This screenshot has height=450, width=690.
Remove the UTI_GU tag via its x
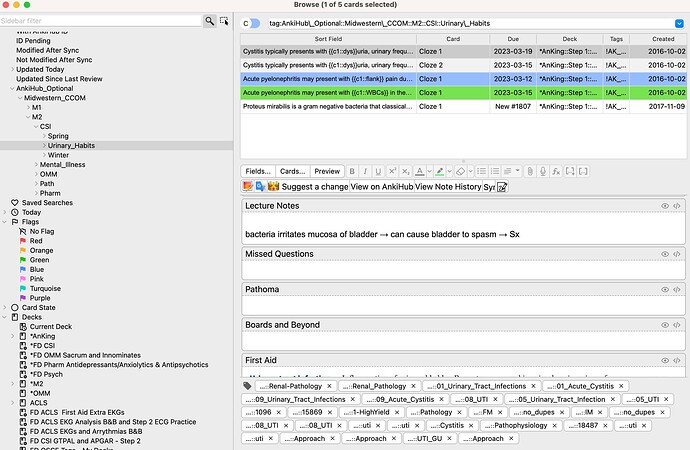(449, 439)
